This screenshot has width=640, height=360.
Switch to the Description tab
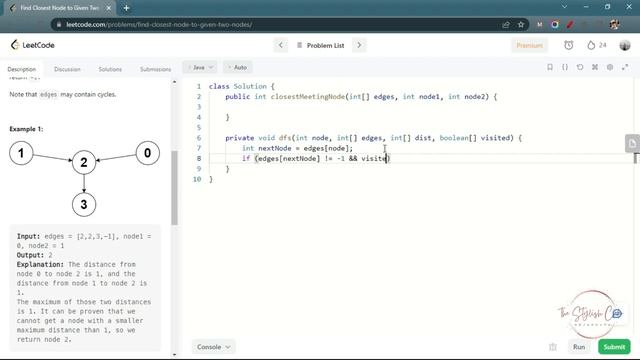22,69
